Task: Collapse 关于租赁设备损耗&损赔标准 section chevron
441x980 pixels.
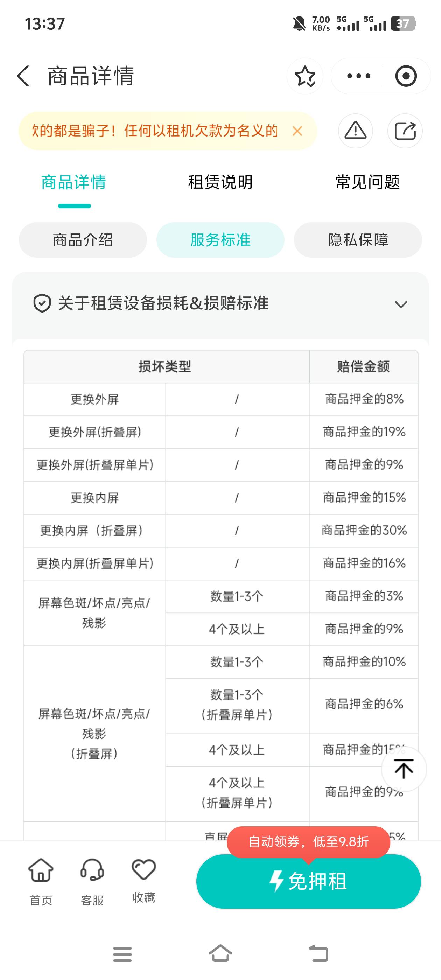Action: click(401, 304)
